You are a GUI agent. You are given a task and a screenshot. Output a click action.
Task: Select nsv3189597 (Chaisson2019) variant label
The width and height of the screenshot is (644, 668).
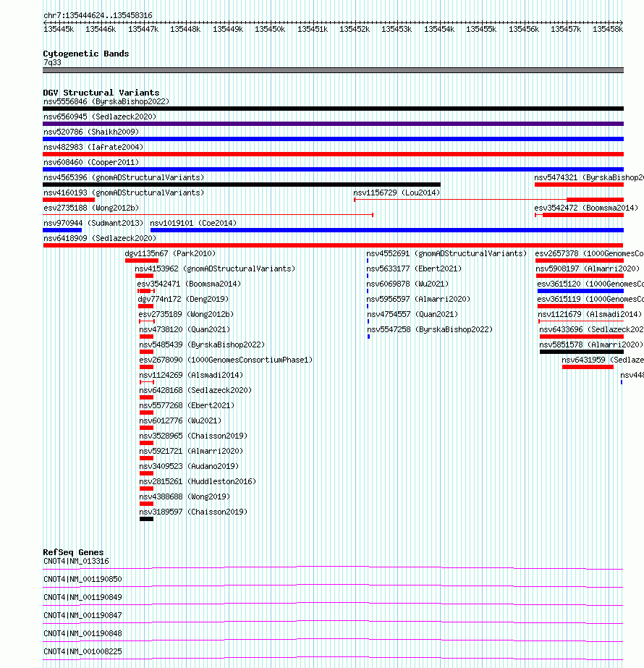pos(193,512)
